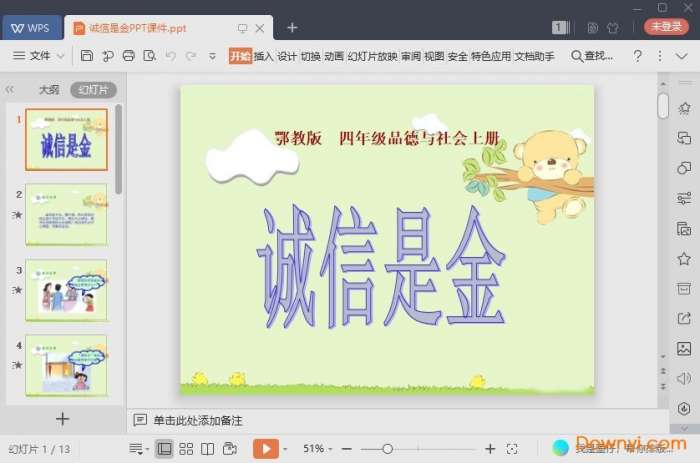Image resolution: width=700 pixels, height=463 pixels.
Task: Click the output-to-PDF icon beside Save
Action: tap(108, 56)
